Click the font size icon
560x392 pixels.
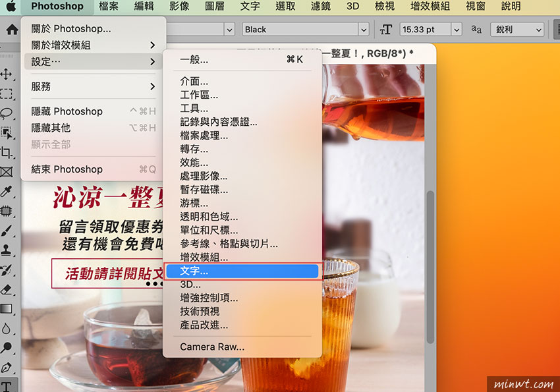click(x=385, y=30)
